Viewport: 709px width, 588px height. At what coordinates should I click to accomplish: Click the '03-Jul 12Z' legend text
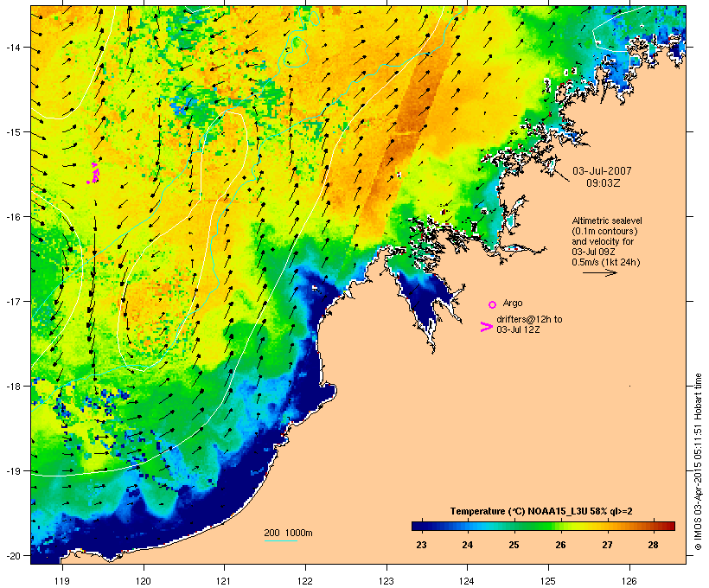[x=518, y=329]
